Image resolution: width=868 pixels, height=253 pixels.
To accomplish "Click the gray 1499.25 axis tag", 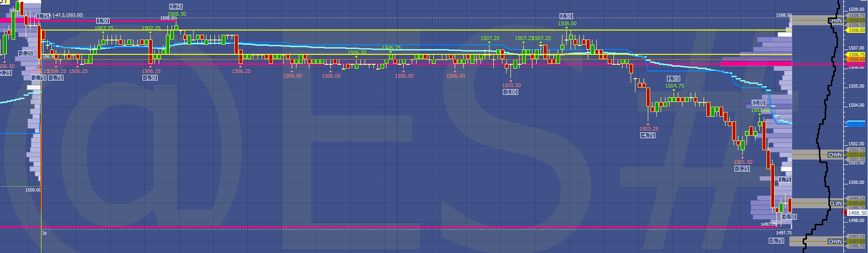I will point(856,198).
